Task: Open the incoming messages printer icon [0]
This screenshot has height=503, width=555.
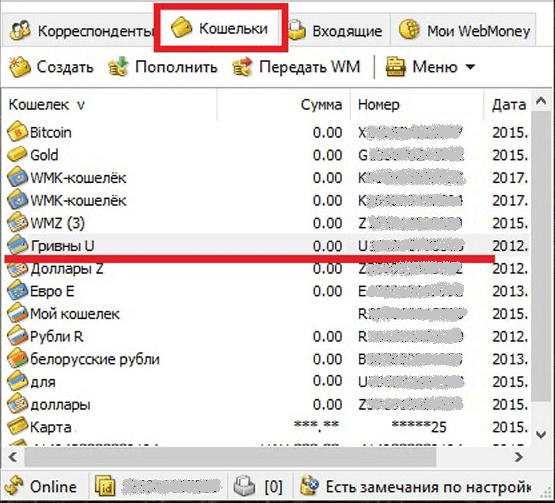Action: coord(244,486)
